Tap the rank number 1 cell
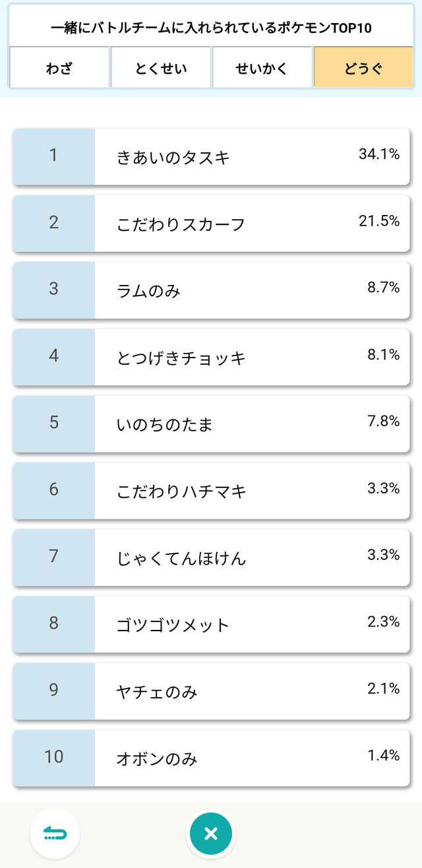 click(53, 156)
